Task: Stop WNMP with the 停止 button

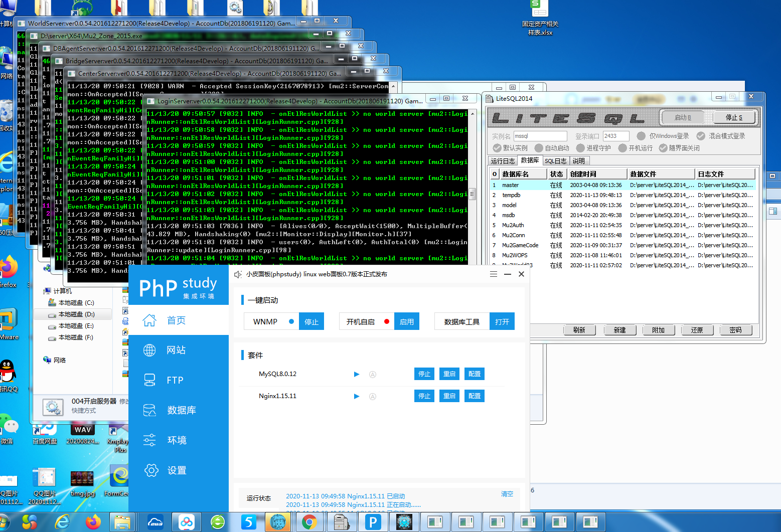Action: click(311, 321)
